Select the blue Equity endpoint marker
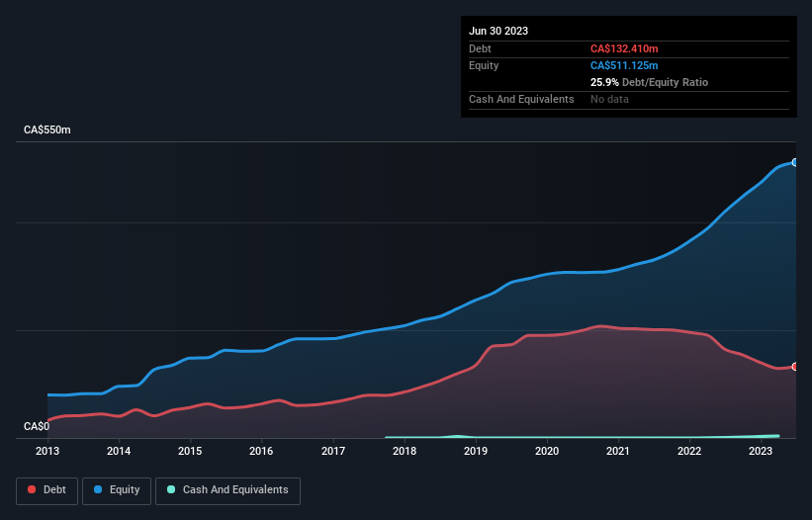 795,162
